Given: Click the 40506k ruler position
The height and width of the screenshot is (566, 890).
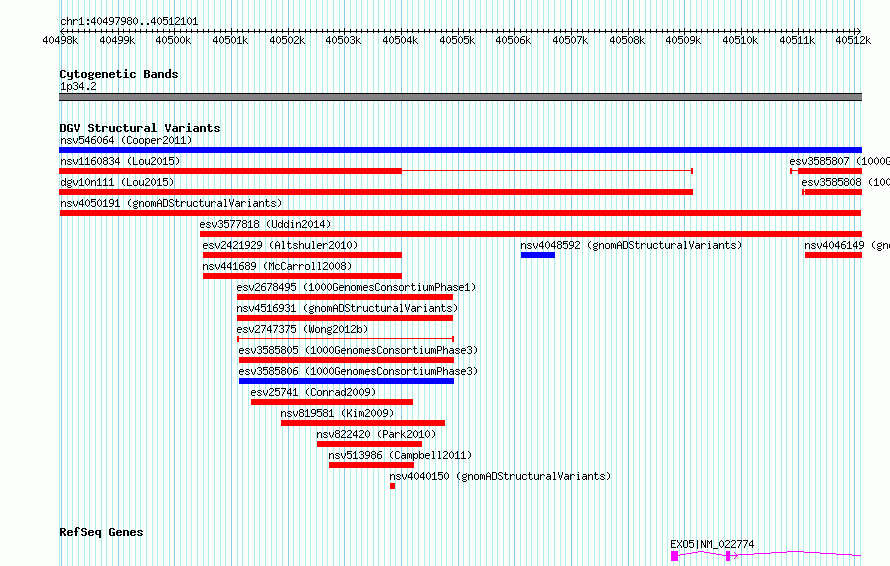Looking at the screenshot, I should pyautogui.click(x=513, y=40).
